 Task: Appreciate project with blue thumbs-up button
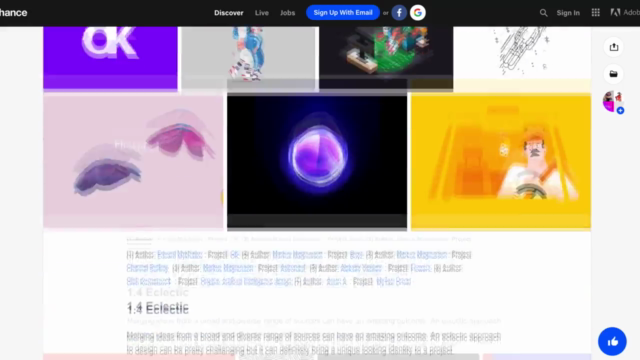click(612, 341)
